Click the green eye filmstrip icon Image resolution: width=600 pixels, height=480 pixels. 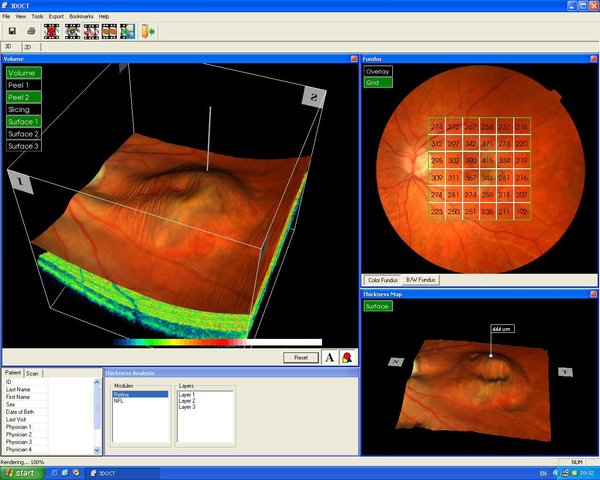tap(72, 31)
